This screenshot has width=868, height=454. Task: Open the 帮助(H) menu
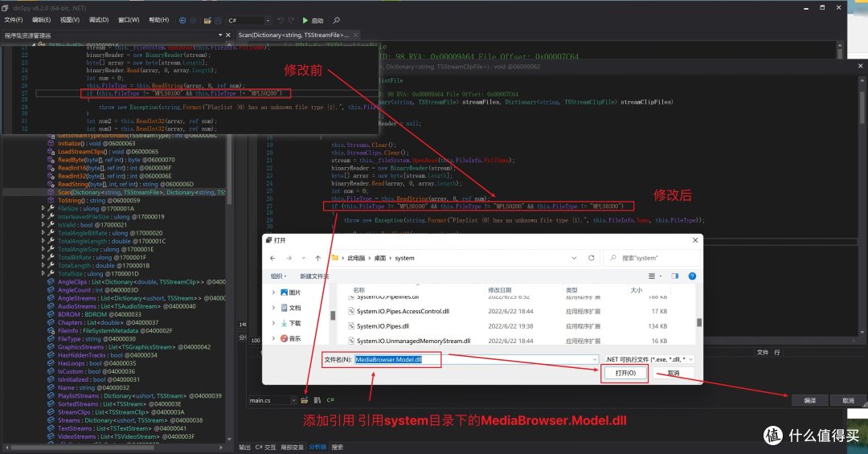(159, 20)
